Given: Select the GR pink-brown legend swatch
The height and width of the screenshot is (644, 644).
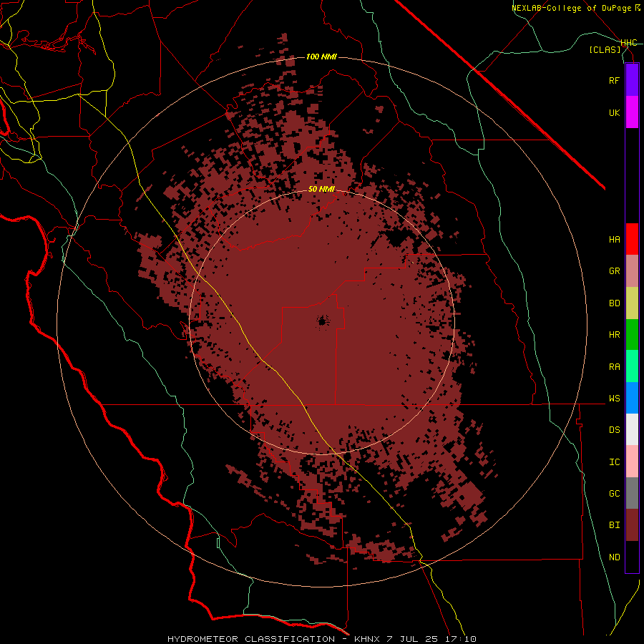Looking at the screenshot, I should 632,271.
